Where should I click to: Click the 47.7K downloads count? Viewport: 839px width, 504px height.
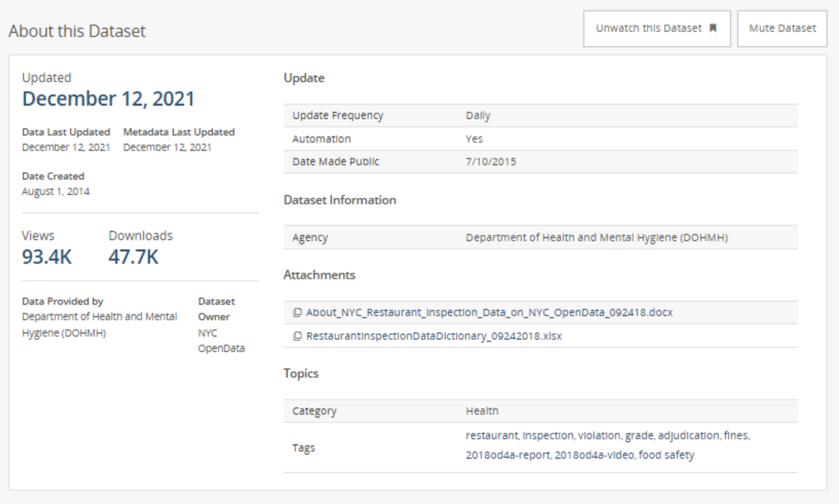click(x=133, y=257)
